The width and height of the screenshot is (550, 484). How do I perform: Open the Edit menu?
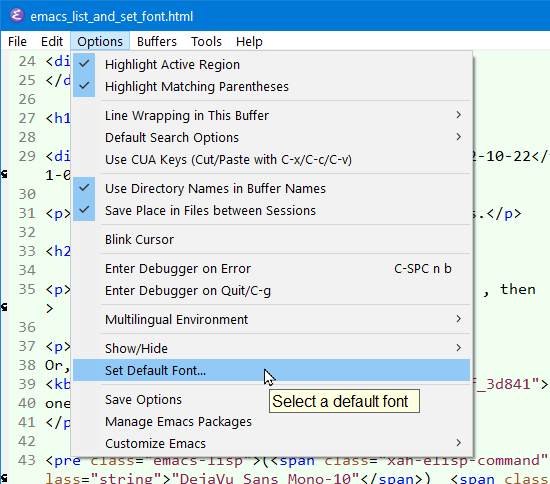pos(52,41)
